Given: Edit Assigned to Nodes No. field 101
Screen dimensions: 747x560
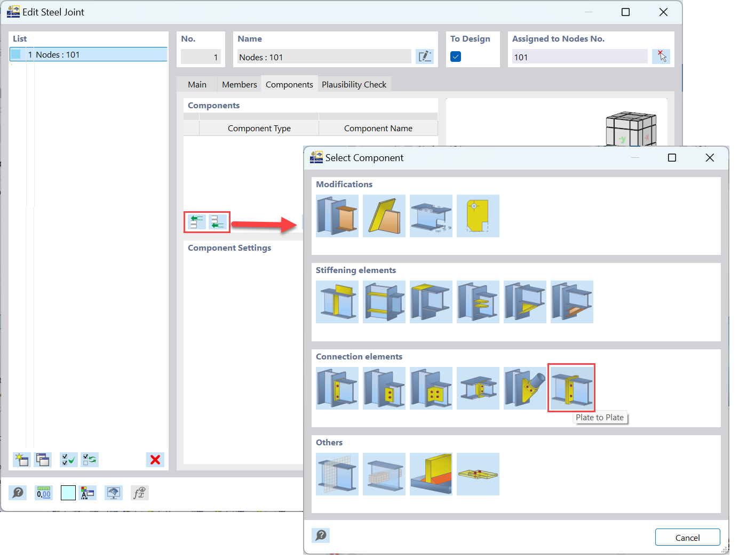Looking at the screenshot, I should [579, 57].
